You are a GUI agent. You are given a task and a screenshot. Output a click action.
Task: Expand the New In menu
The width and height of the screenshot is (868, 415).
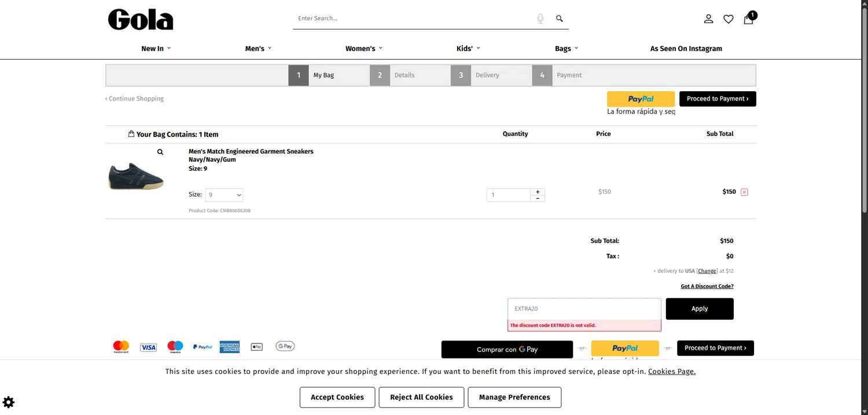[x=156, y=49]
